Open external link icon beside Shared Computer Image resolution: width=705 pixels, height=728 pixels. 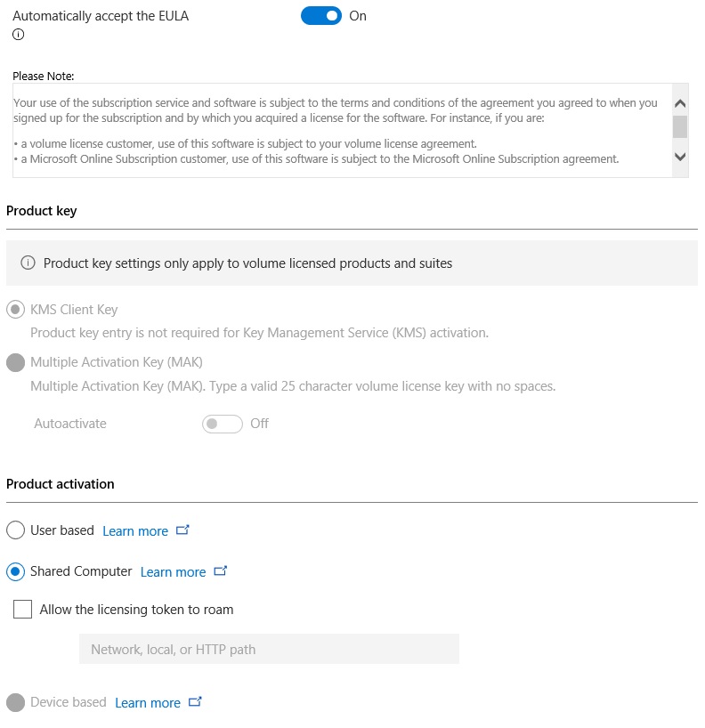pos(220,571)
